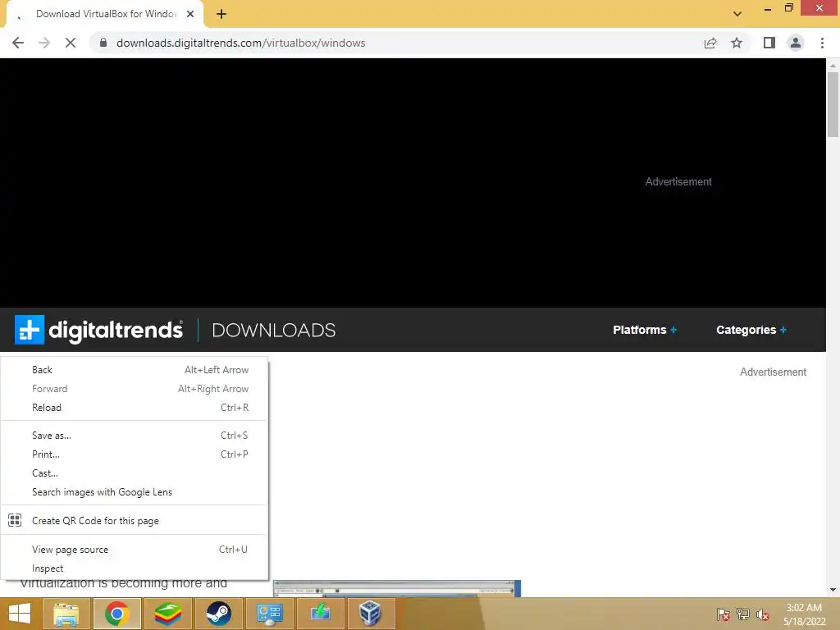Select the Download VirtualBox for Windows tab
The image size is (840, 630).
[x=106, y=15]
